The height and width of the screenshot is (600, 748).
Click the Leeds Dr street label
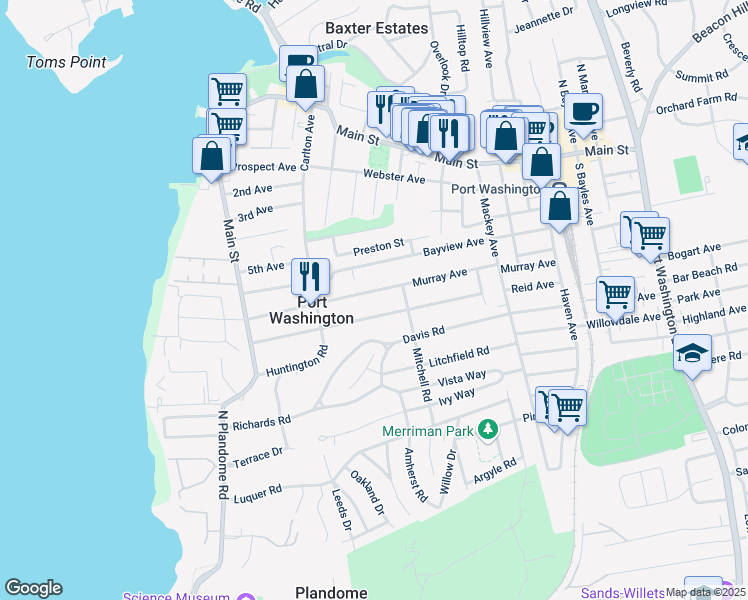click(342, 510)
